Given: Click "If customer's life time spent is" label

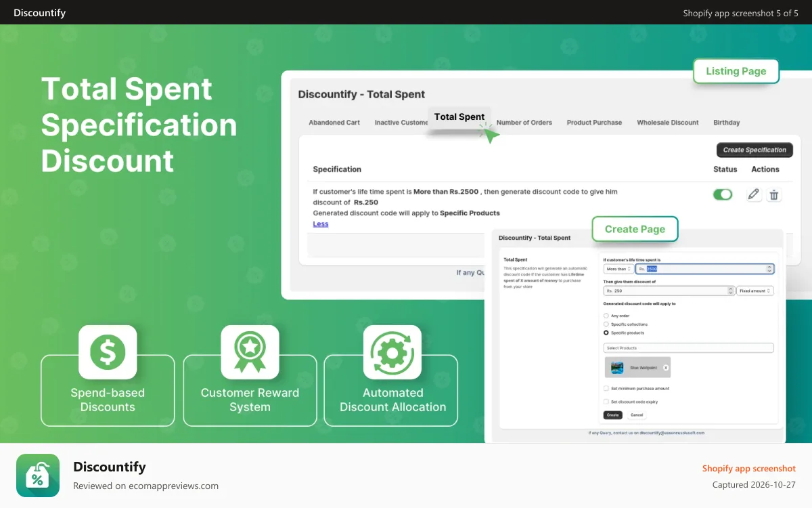Looking at the screenshot, I should [631, 259].
